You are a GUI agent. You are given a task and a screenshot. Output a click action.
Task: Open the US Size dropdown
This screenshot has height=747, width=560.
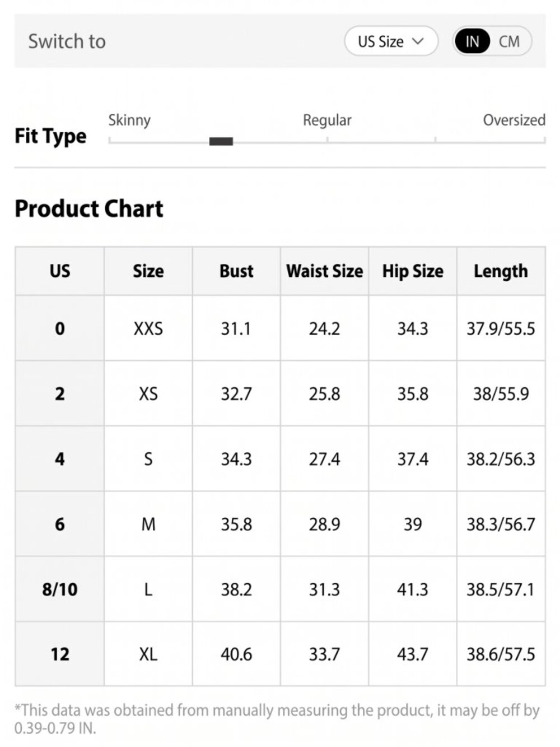tap(391, 41)
